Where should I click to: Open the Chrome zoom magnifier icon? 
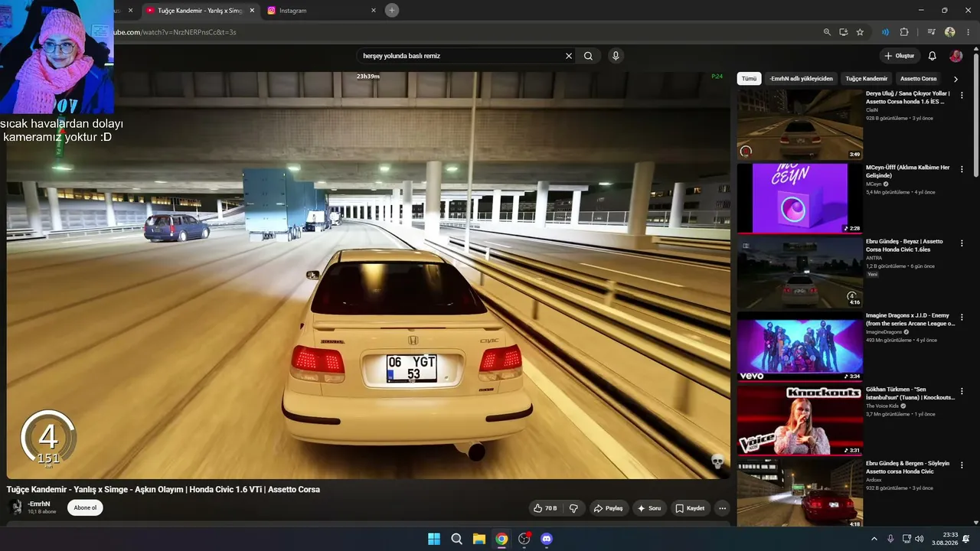click(827, 32)
